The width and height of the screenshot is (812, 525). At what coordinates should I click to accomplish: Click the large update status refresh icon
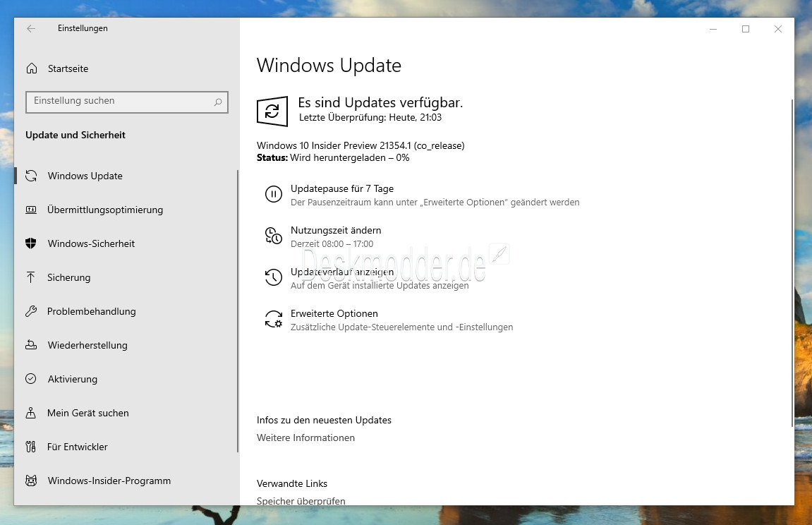[272, 111]
